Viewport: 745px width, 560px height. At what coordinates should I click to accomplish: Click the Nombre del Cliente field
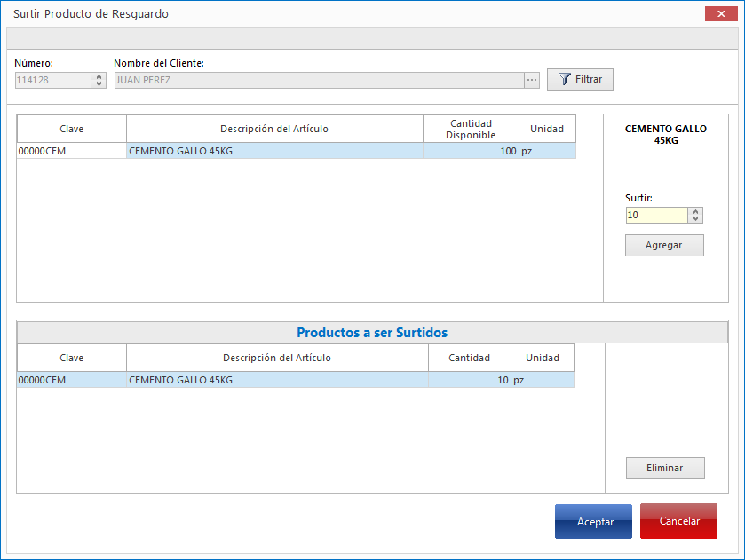coord(319,80)
